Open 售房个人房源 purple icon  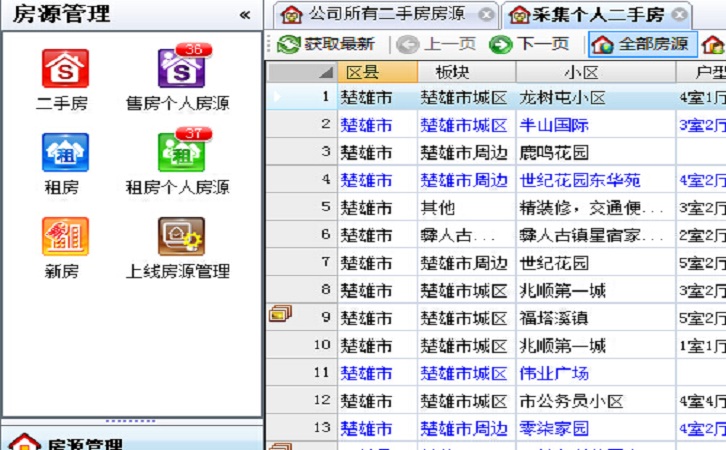pos(178,68)
